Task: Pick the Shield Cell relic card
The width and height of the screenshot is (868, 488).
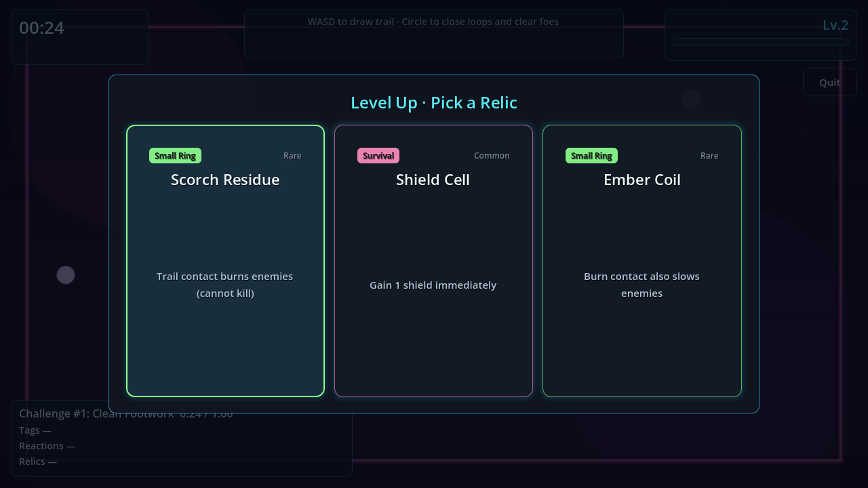Action: tap(433, 261)
